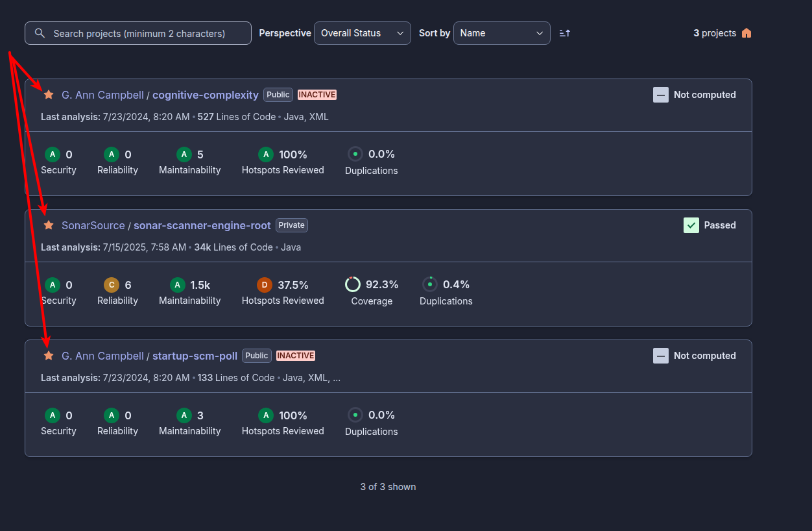Click the home icon beside 3 projects
This screenshot has width=812, height=531.
click(x=746, y=33)
